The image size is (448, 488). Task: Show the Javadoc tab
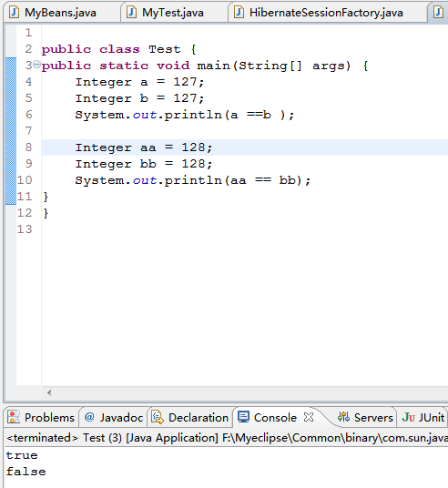(x=114, y=417)
